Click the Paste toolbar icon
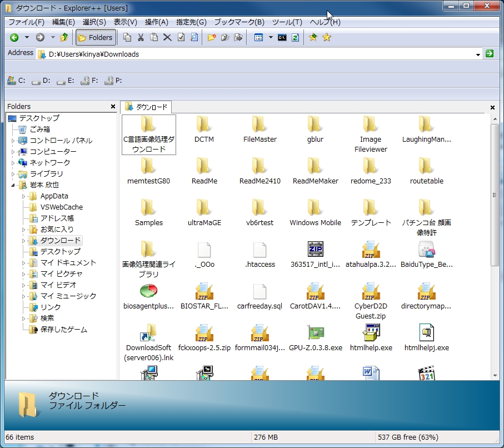 [x=153, y=37]
